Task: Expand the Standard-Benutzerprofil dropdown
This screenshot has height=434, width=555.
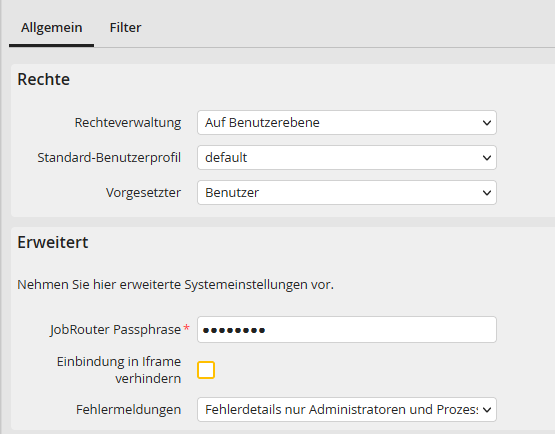Action: tap(347, 158)
